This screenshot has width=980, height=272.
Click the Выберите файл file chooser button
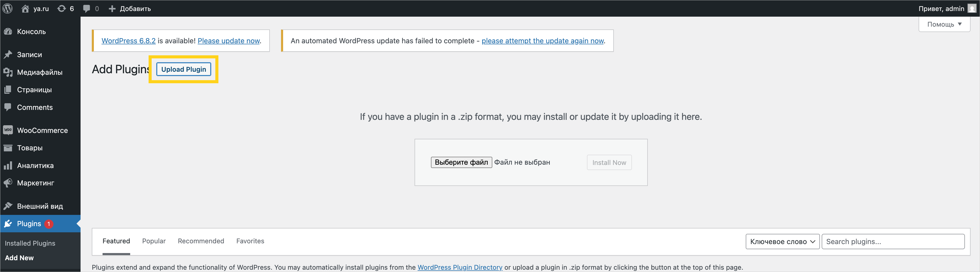click(461, 162)
